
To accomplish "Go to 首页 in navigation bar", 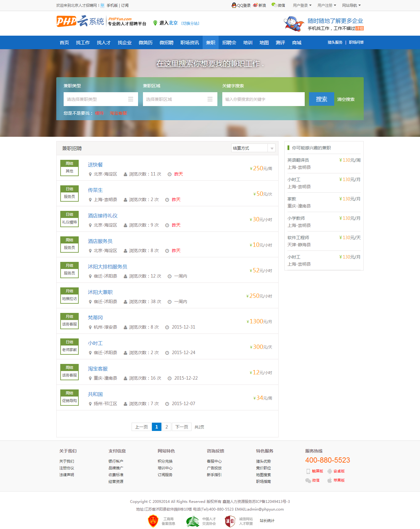I will click(64, 43).
